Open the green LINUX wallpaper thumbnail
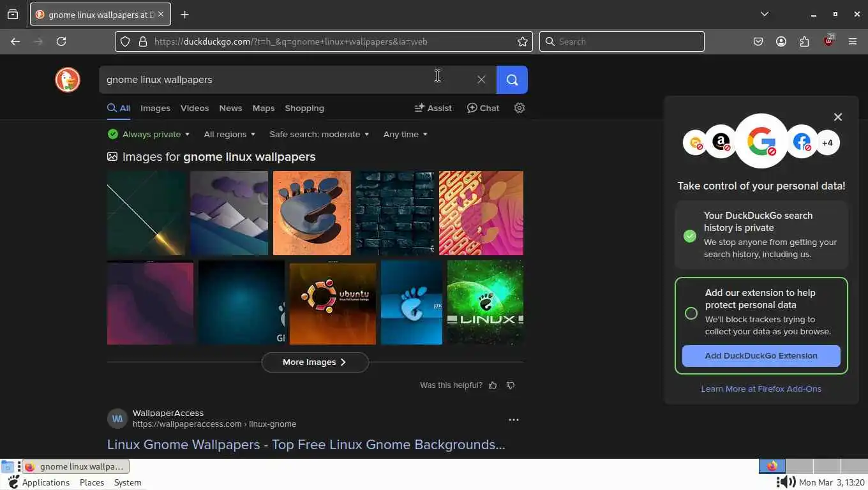 point(485,302)
